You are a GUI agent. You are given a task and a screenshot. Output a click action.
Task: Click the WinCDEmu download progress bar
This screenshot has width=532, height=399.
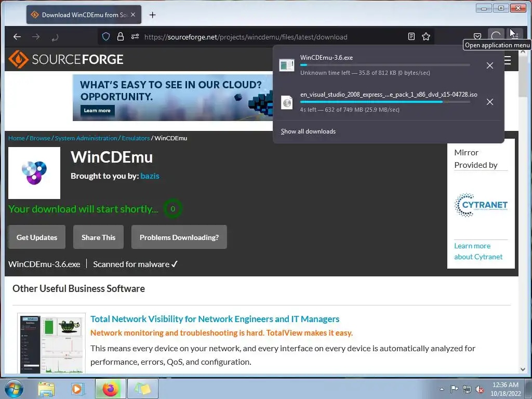385,65
